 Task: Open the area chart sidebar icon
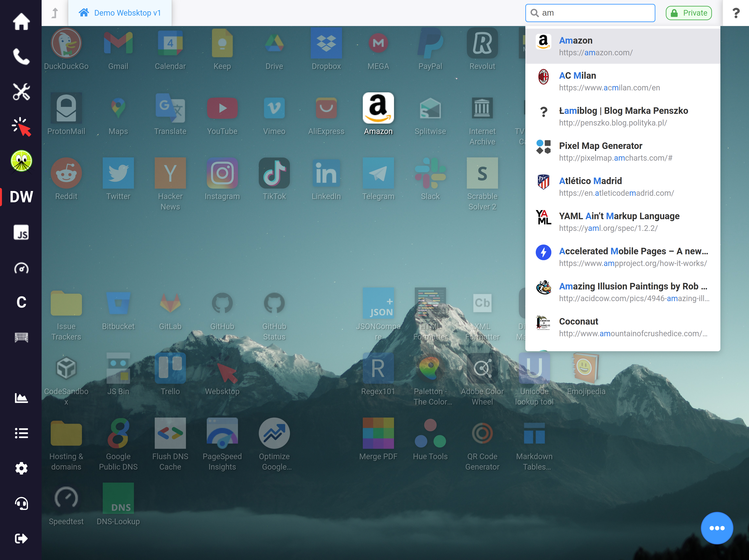tap(21, 398)
